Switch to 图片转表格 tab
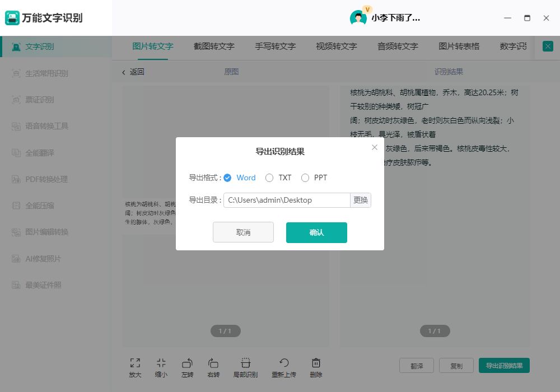Image resolution: width=560 pixels, height=392 pixels. click(x=459, y=46)
